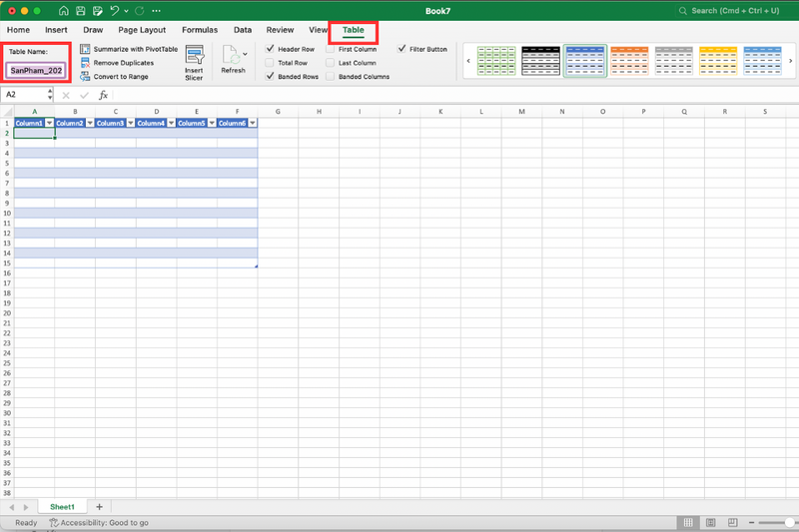
Task: Apply the gray table style
Action: (673, 61)
